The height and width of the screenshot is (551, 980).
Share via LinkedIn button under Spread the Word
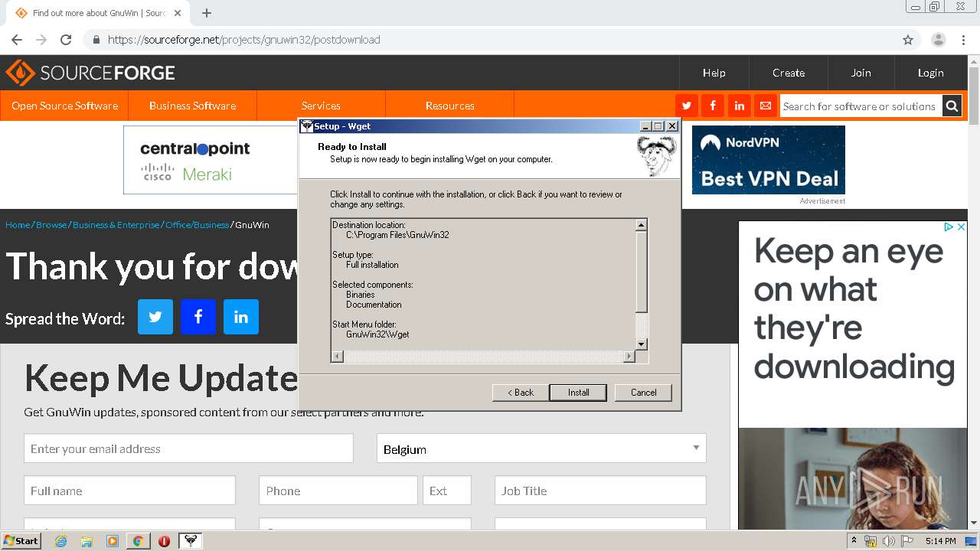[241, 317]
